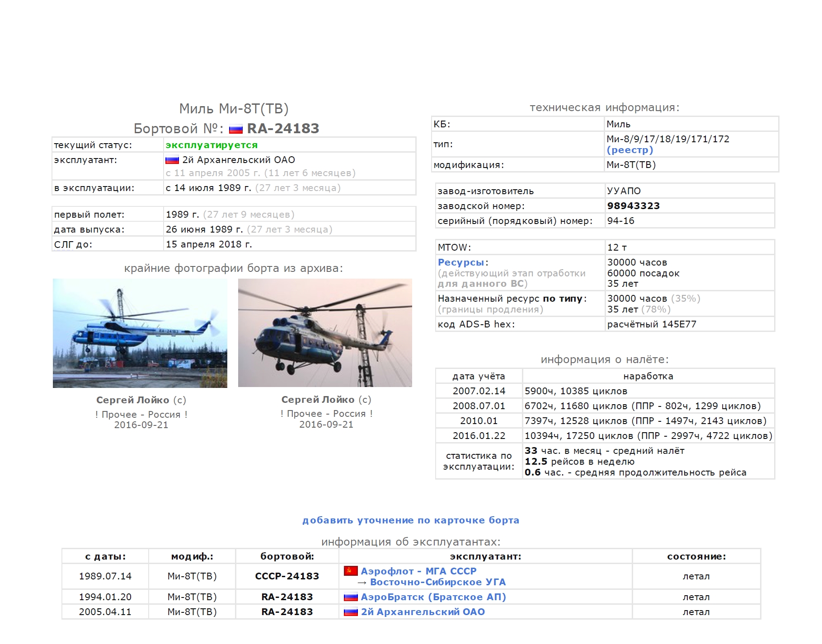The image size is (822, 644).
Task: Open the (реестр) type registry link
Action: pyautogui.click(x=629, y=150)
